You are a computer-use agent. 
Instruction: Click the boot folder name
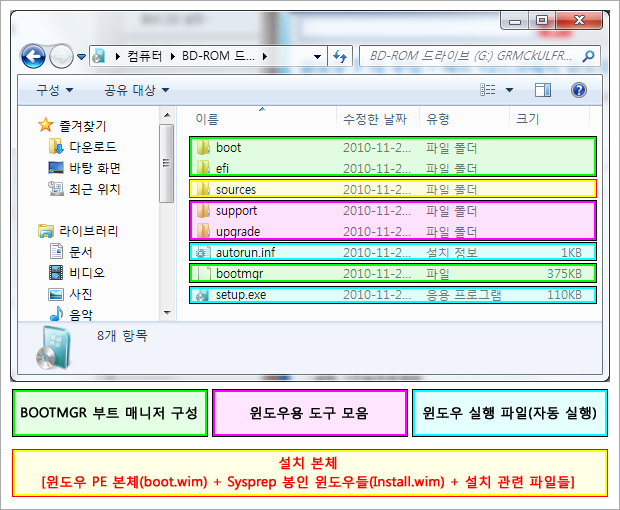coord(228,148)
